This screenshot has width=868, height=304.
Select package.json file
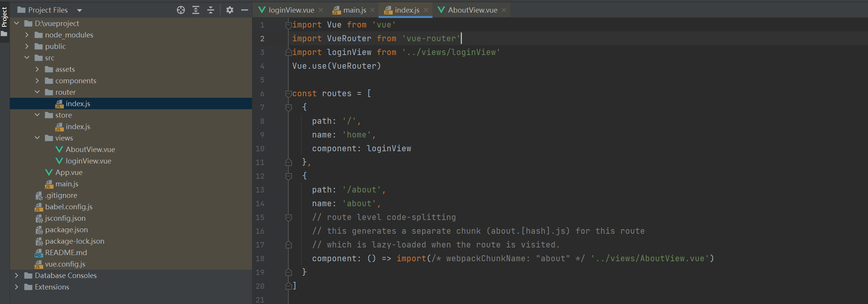[x=131, y=230]
